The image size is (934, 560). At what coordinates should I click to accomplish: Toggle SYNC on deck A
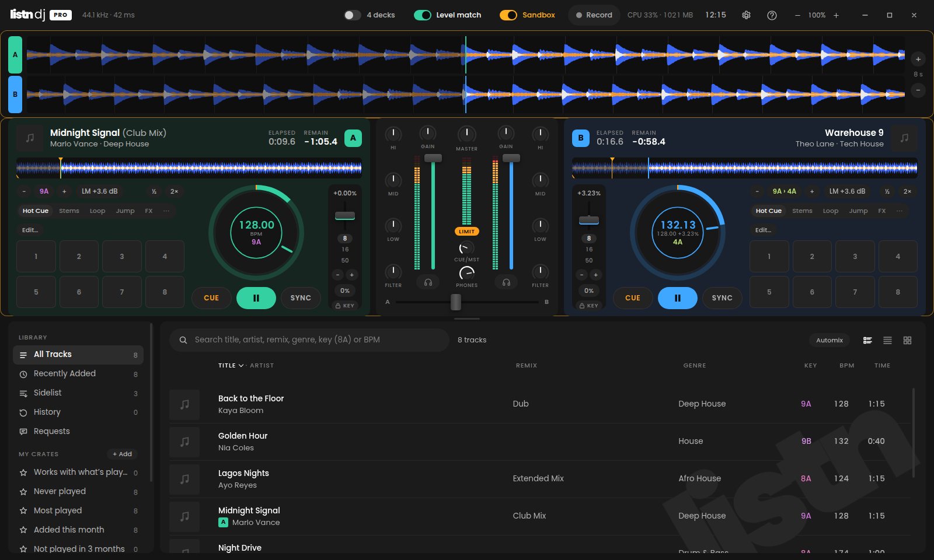point(301,297)
